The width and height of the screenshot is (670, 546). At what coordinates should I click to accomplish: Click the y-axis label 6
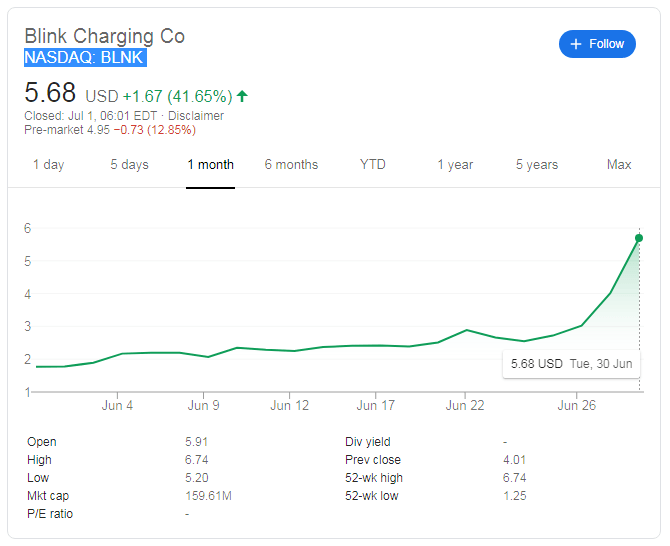point(28,228)
